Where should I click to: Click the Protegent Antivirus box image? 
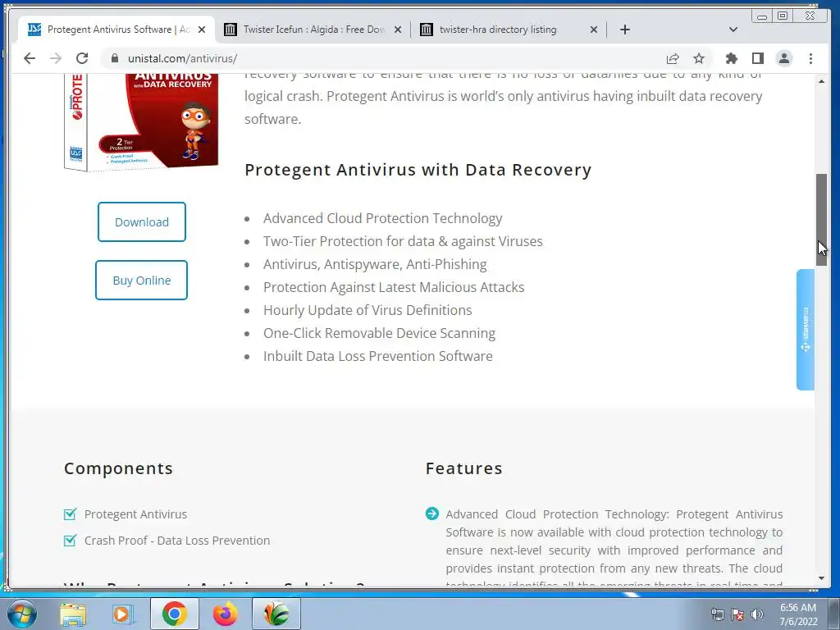tap(141, 122)
